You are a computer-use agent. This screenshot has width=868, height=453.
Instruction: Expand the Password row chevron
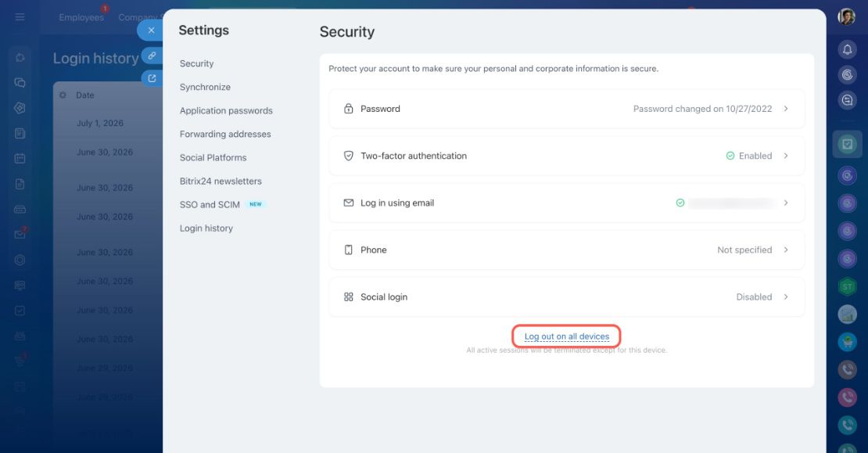[x=786, y=109]
